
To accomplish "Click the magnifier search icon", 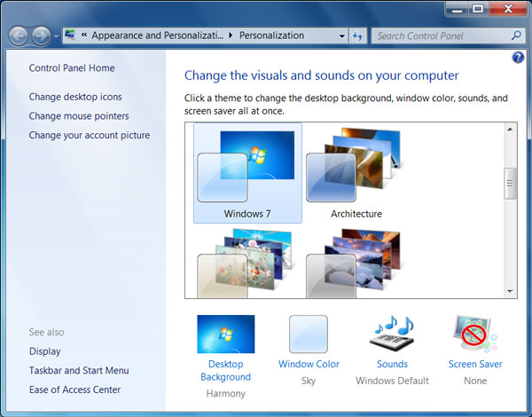I will (x=516, y=35).
